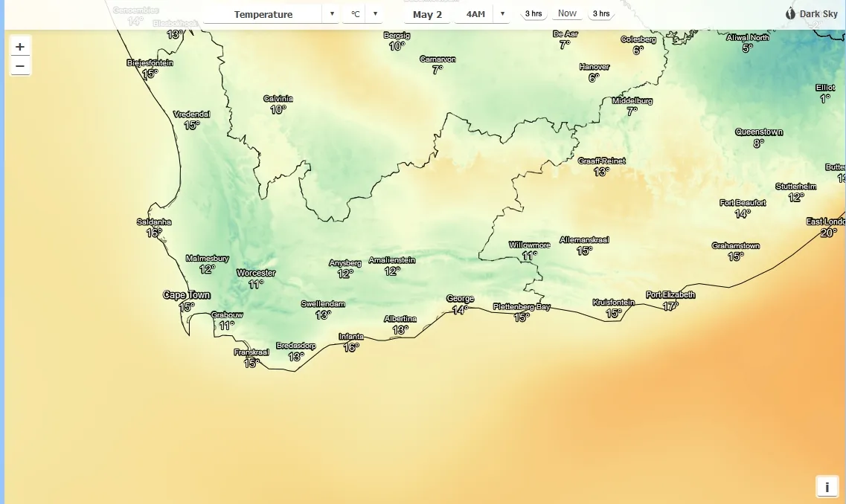Click the Swellendam label
Screen dimensions: 846x504
(323, 304)
